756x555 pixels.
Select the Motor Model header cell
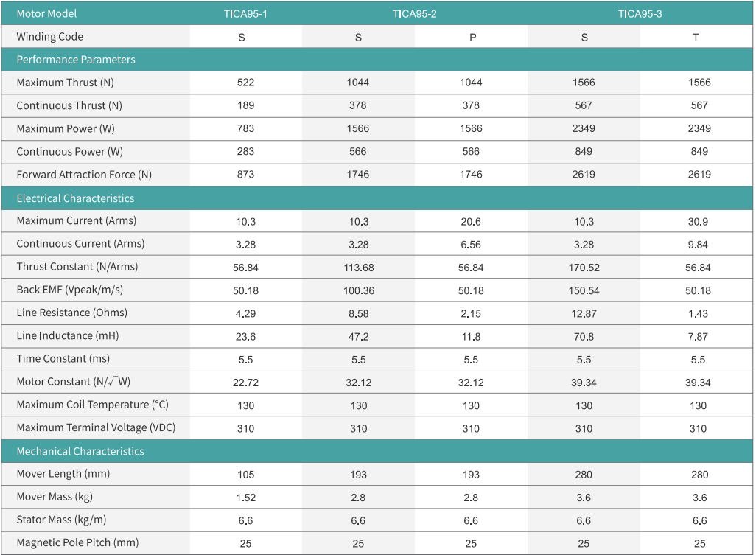click(x=46, y=14)
